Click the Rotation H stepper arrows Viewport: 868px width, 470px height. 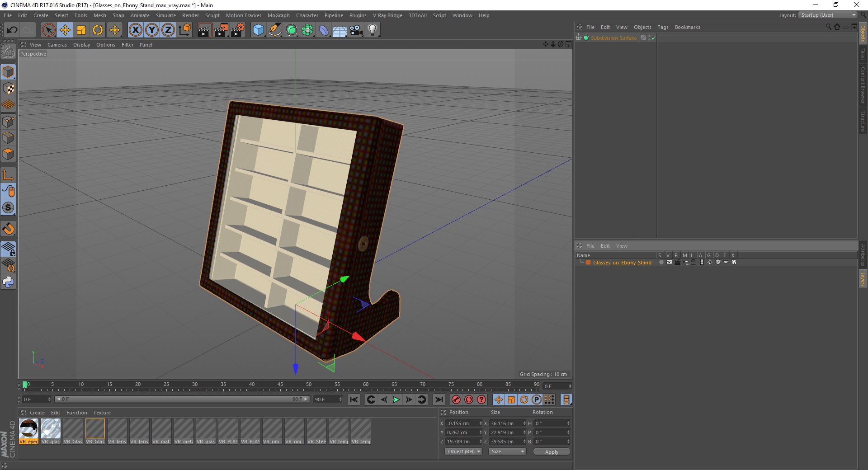click(x=568, y=423)
